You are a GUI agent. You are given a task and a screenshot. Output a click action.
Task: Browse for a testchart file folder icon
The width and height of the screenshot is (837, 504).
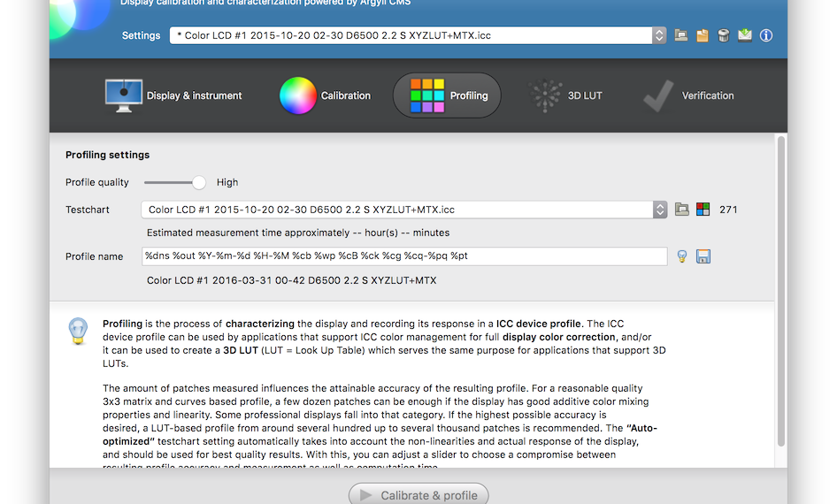pyautogui.click(x=681, y=209)
